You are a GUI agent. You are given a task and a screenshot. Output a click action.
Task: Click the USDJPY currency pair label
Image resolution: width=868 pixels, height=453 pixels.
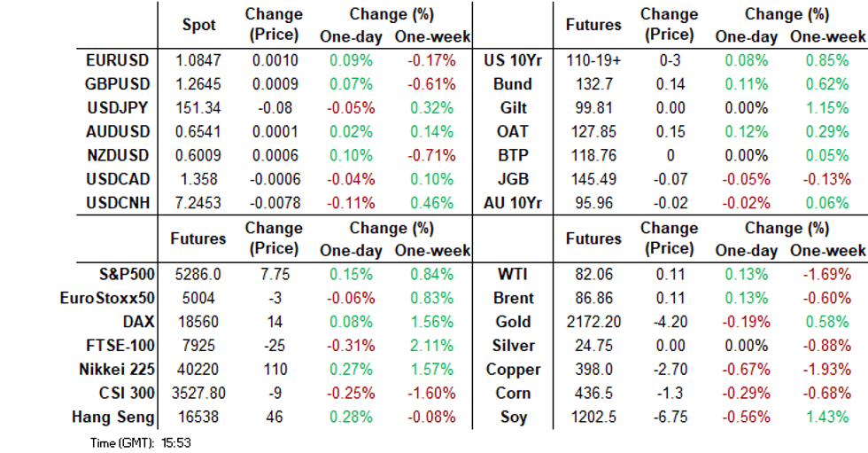tap(118, 108)
